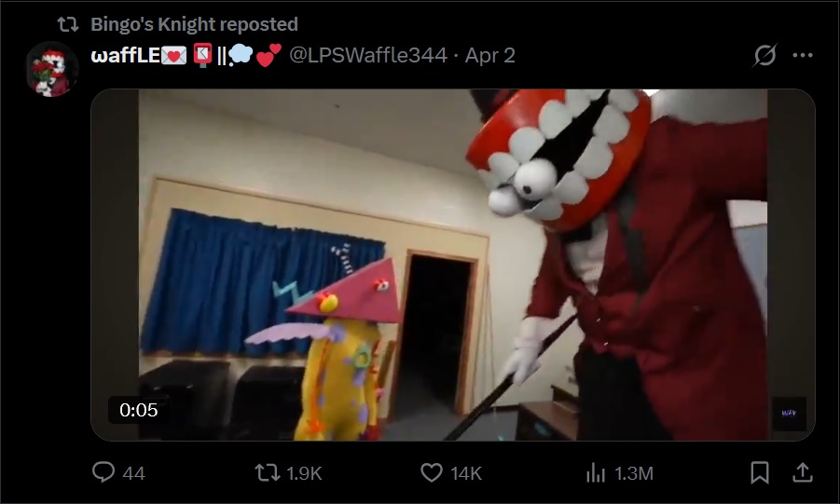Click the small repost icon above the post
Image resolution: width=840 pixels, height=504 pixels.
[68, 24]
